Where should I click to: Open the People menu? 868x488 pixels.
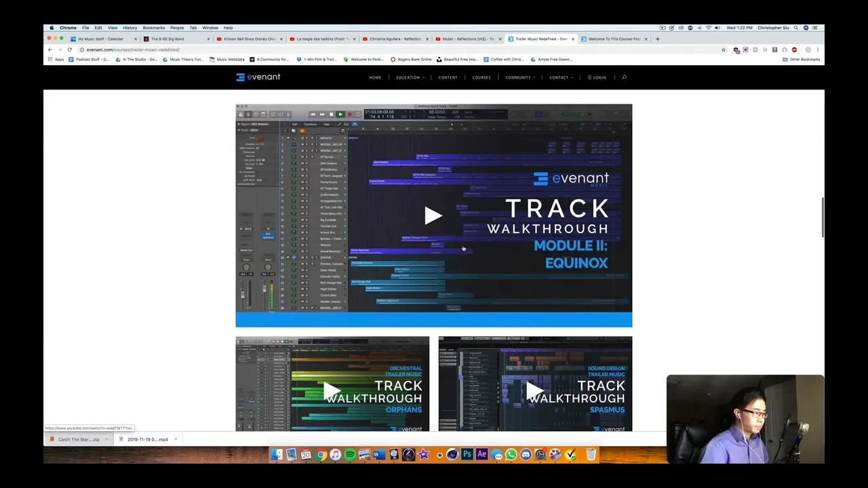pos(177,28)
